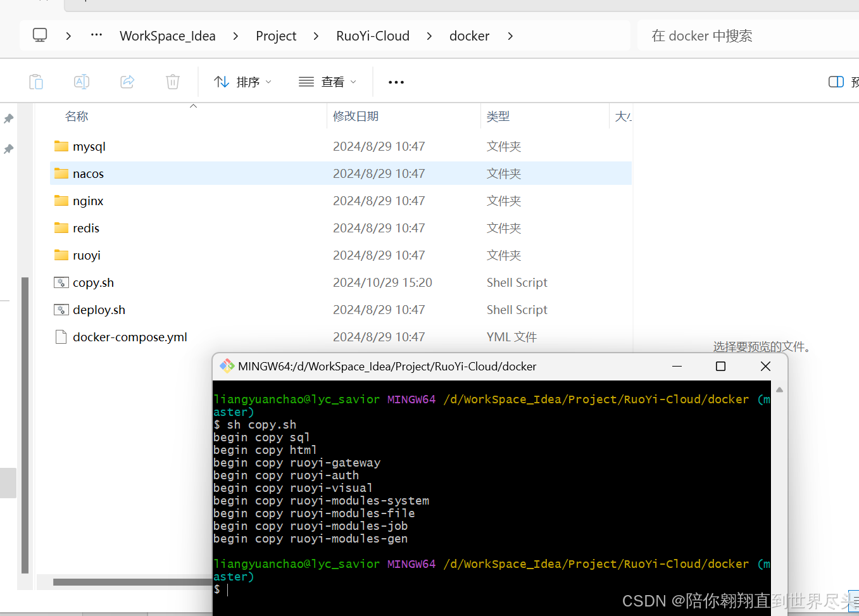Expand the chevron after docker breadcrumb
Viewport: 859px width, 616px height.
[510, 36]
